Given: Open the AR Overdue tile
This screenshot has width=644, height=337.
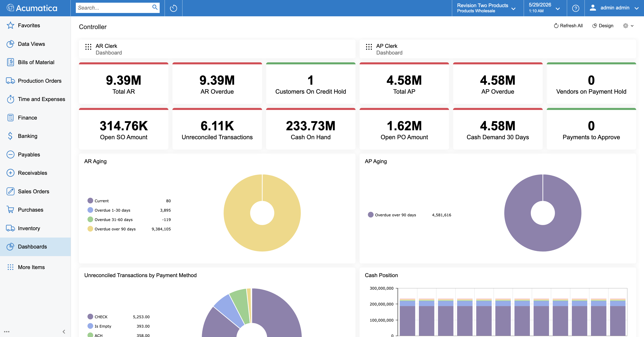Looking at the screenshot, I should (x=217, y=83).
